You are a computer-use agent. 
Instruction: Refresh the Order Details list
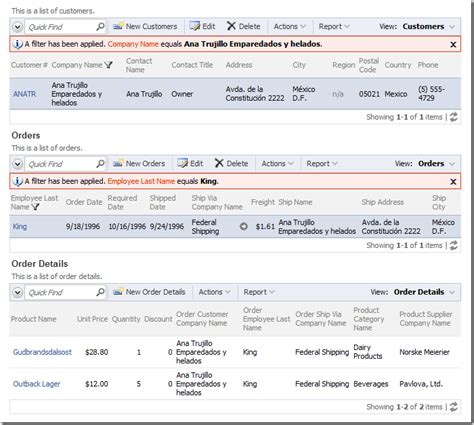point(453,407)
